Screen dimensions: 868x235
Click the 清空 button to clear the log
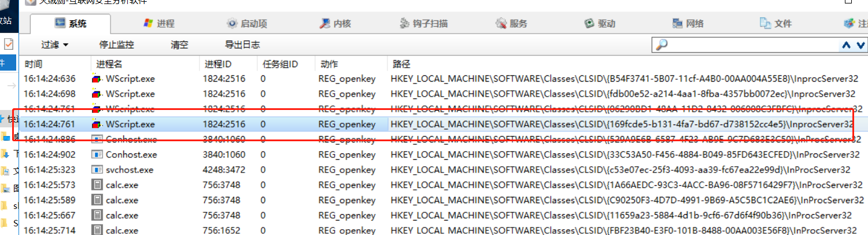180,45
